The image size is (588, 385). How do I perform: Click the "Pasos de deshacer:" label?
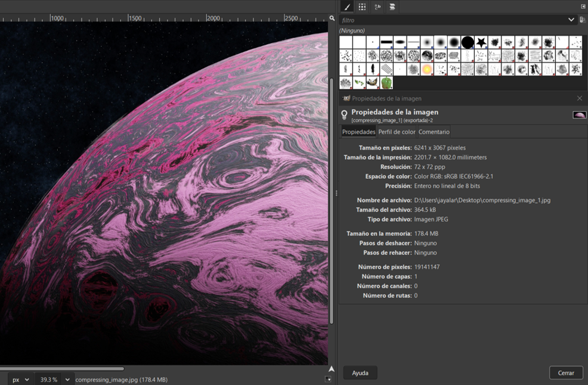(x=385, y=243)
